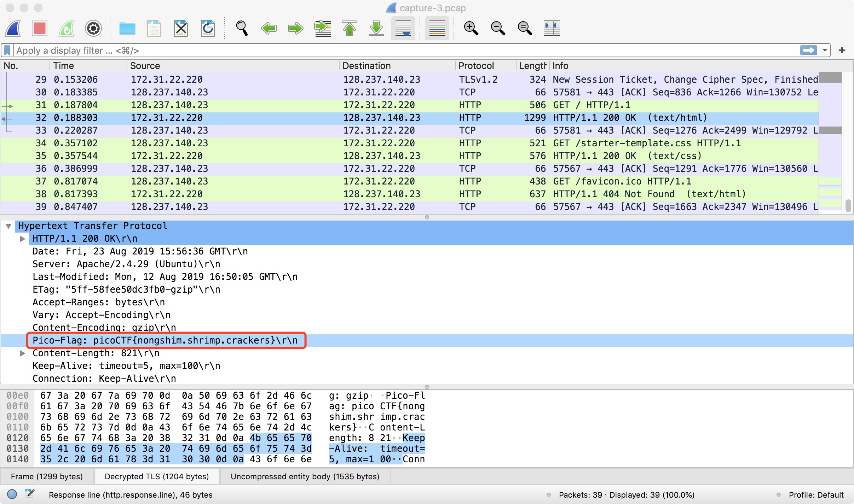Reset text to normal size
This screenshot has width=854, height=504.
(525, 28)
